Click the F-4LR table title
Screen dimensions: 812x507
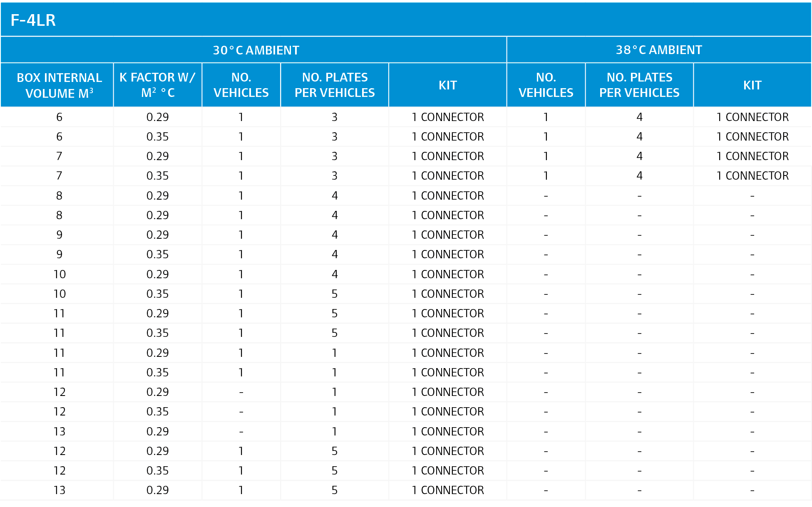pyautogui.click(x=33, y=20)
